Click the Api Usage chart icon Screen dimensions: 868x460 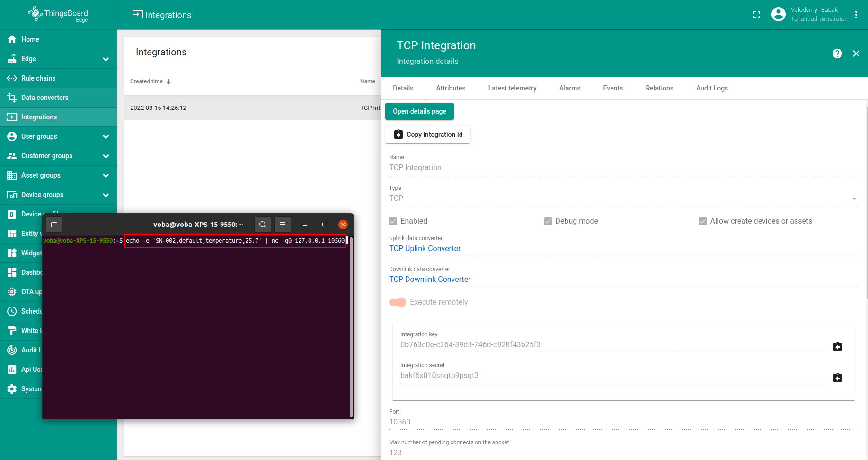[x=12, y=370]
